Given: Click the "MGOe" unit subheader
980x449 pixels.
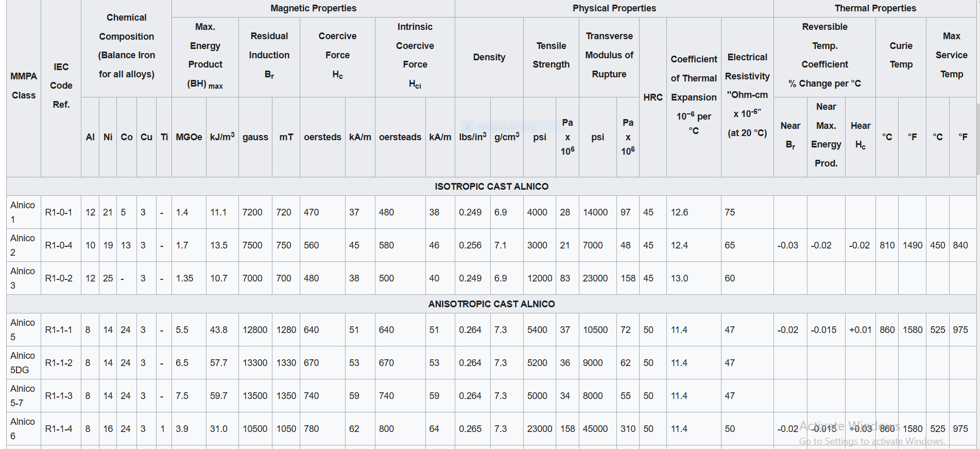Looking at the screenshot, I should tap(189, 137).
